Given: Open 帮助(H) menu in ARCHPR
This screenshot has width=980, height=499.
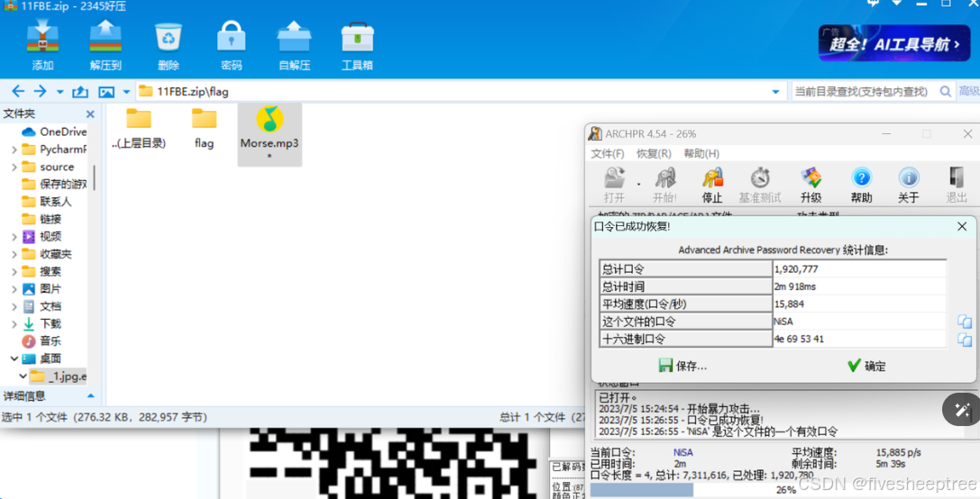Looking at the screenshot, I should click(x=701, y=154).
